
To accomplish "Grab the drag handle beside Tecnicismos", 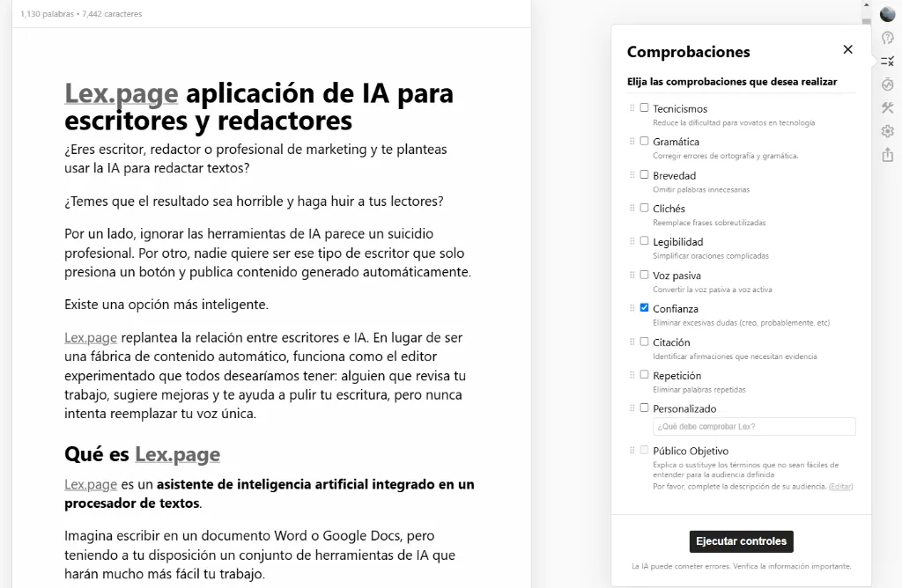I will coord(632,108).
